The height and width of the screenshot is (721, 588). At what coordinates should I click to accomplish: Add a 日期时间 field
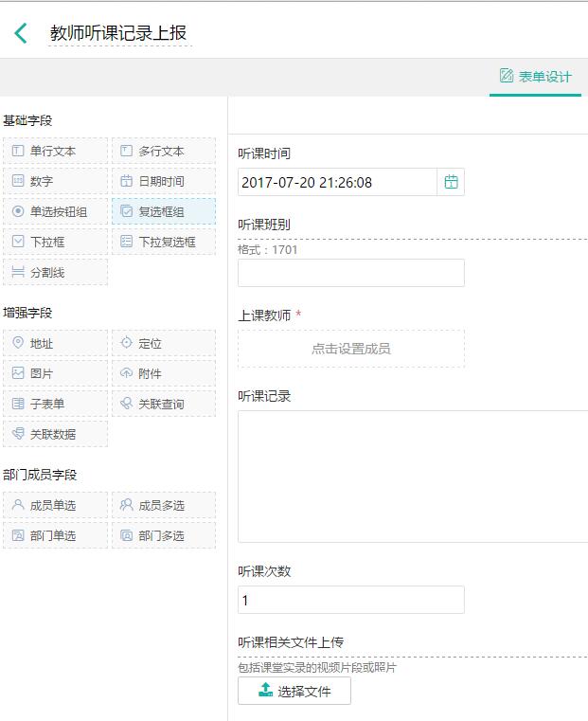click(x=164, y=181)
